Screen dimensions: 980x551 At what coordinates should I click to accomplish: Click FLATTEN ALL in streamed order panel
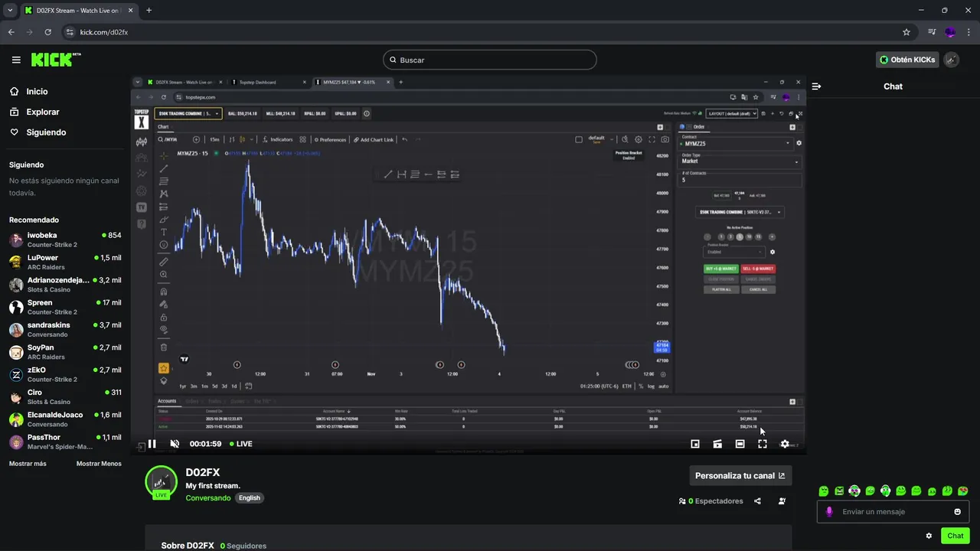click(x=720, y=289)
